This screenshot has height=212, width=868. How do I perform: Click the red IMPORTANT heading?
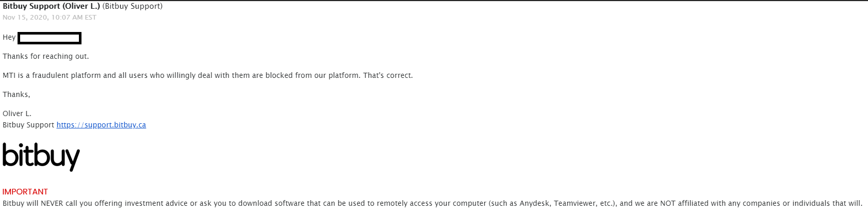pyautogui.click(x=25, y=192)
